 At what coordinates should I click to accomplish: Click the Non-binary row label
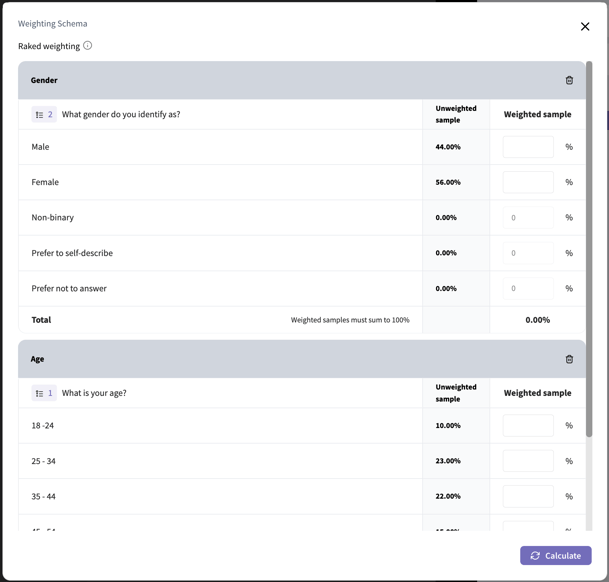coord(52,218)
